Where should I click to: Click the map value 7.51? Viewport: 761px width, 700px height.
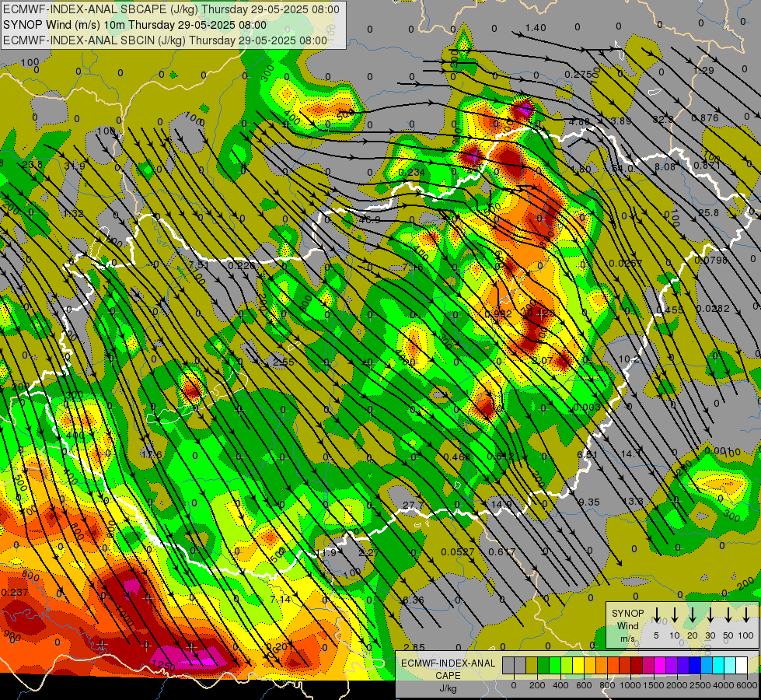pos(199,264)
